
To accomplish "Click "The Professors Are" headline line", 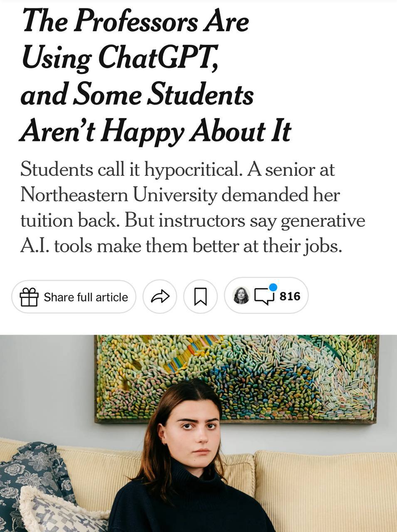I will (x=136, y=21).
